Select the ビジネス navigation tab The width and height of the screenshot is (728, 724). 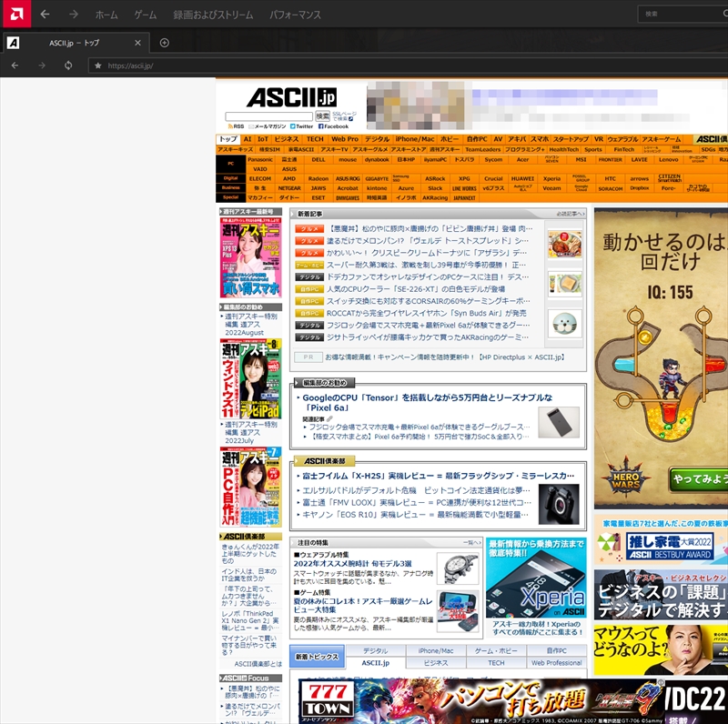tap(287, 139)
